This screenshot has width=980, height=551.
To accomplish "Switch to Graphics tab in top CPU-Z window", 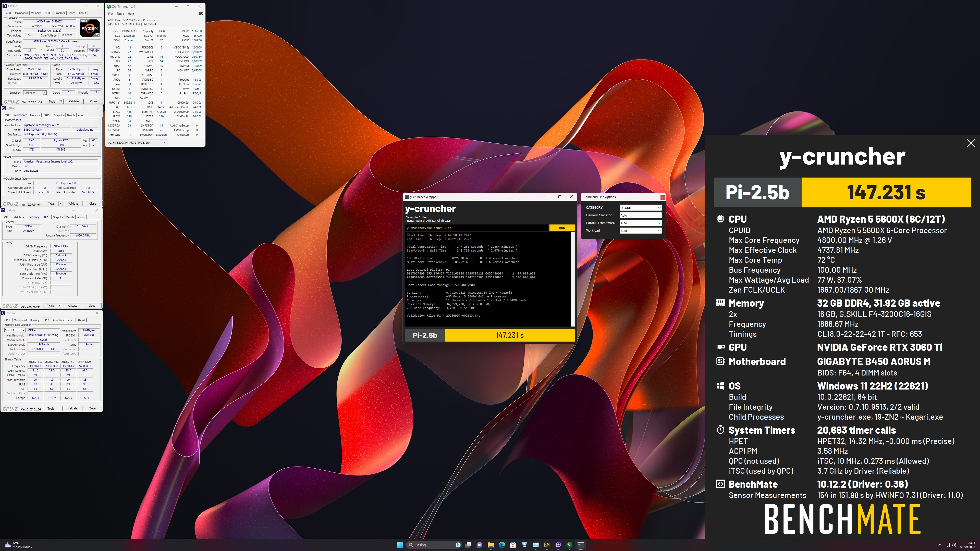I will 59,13.
